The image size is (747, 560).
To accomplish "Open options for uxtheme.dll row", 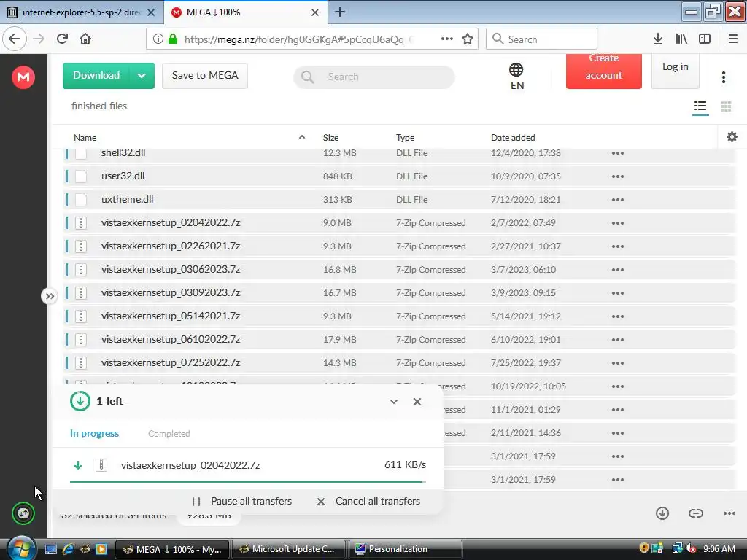I will (x=617, y=200).
